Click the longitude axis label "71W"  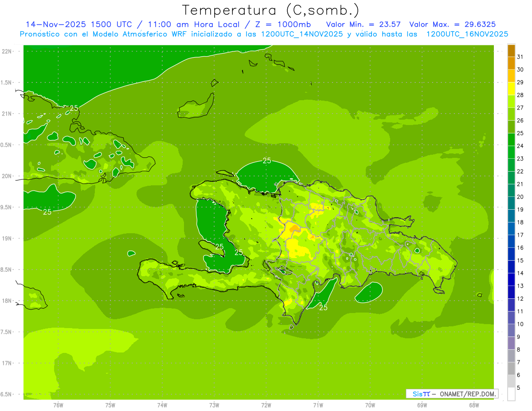click(318, 405)
